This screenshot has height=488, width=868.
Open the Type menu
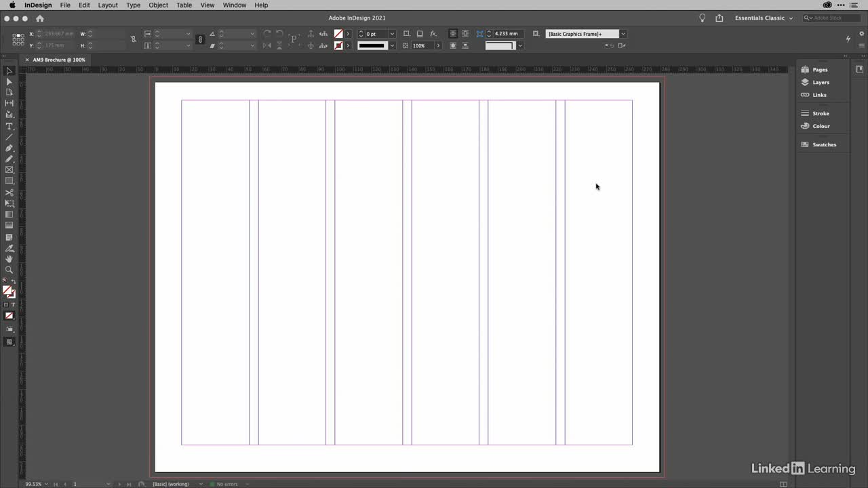(134, 5)
